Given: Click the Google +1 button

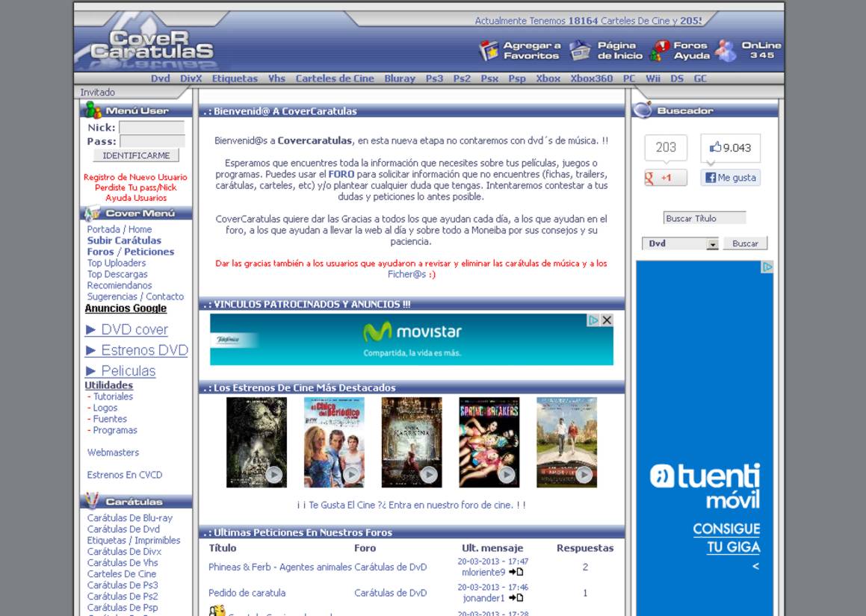Looking at the screenshot, I should (666, 178).
